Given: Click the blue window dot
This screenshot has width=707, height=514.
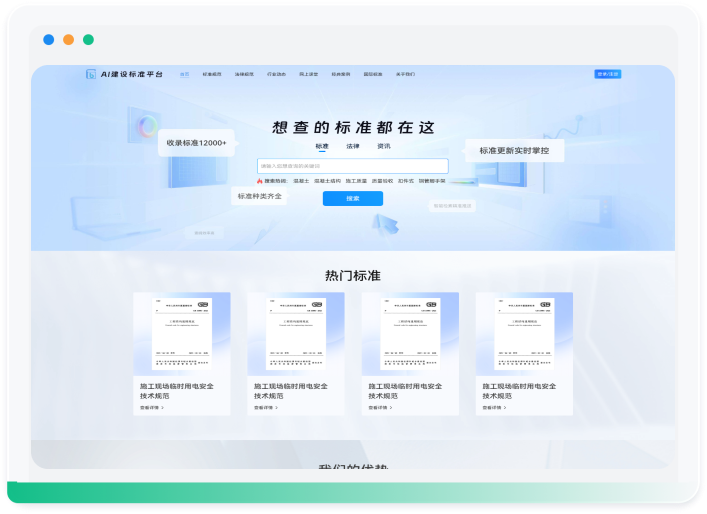Looking at the screenshot, I should click(x=49, y=40).
